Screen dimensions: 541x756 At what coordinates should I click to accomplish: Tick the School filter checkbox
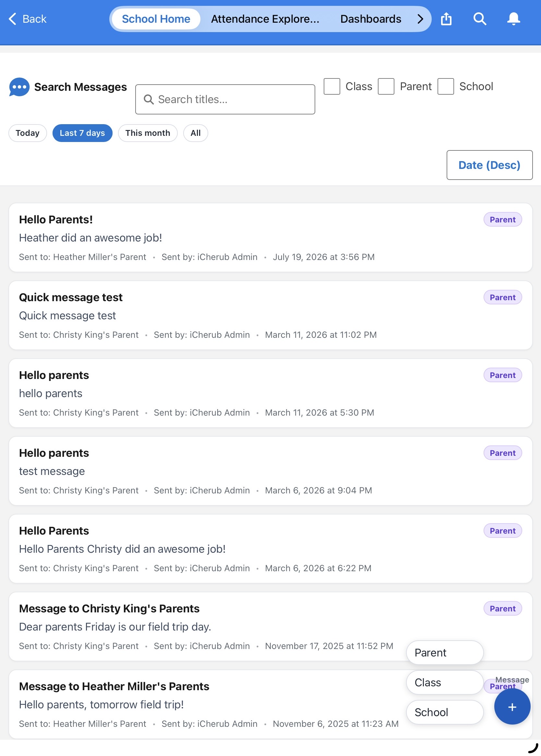(x=445, y=86)
